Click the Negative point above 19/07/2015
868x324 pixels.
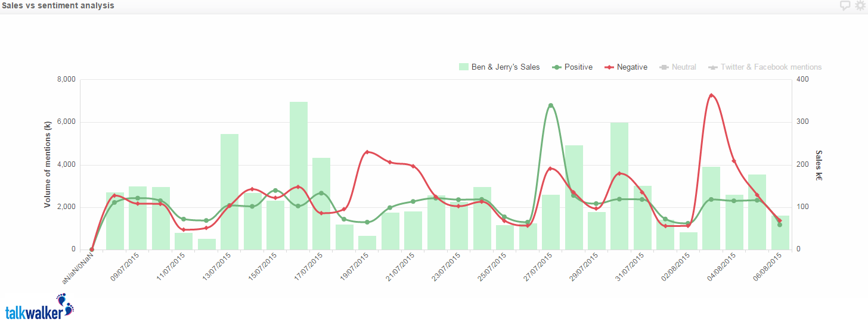(367, 152)
